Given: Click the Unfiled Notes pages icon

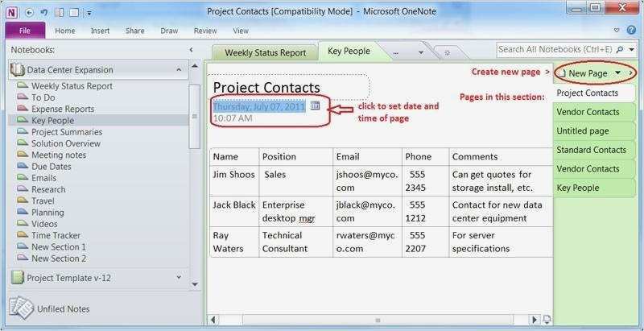Looking at the screenshot, I should click(22, 308).
